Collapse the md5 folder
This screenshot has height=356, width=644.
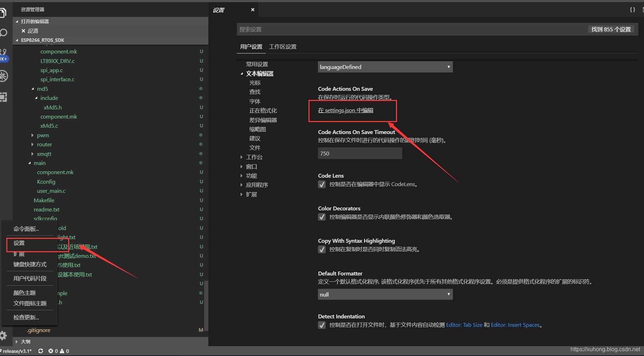[x=33, y=89]
